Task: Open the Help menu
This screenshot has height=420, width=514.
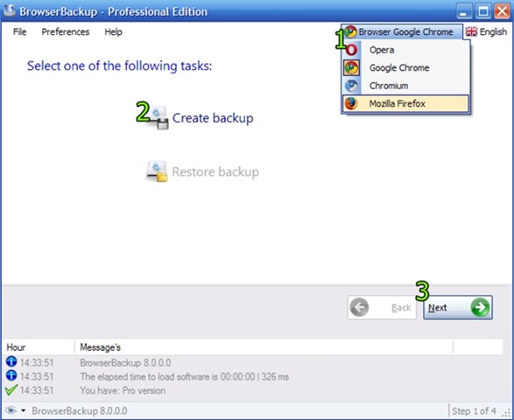Action: pos(114,31)
